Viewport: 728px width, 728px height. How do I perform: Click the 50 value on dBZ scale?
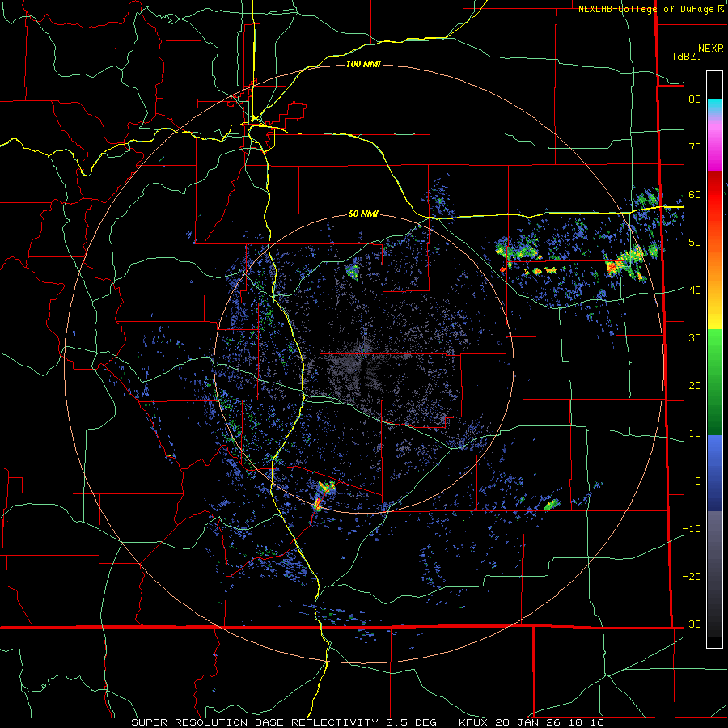695,243
